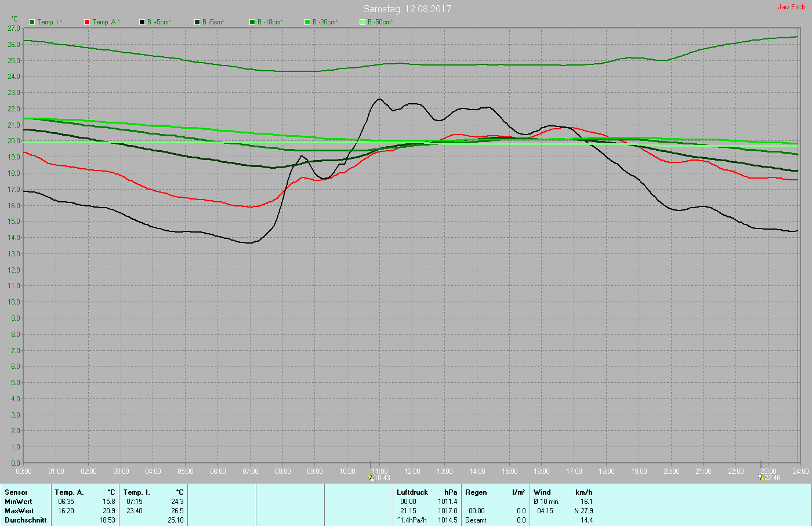
Task: Click the Luftdruck header
Action: click(412, 492)
